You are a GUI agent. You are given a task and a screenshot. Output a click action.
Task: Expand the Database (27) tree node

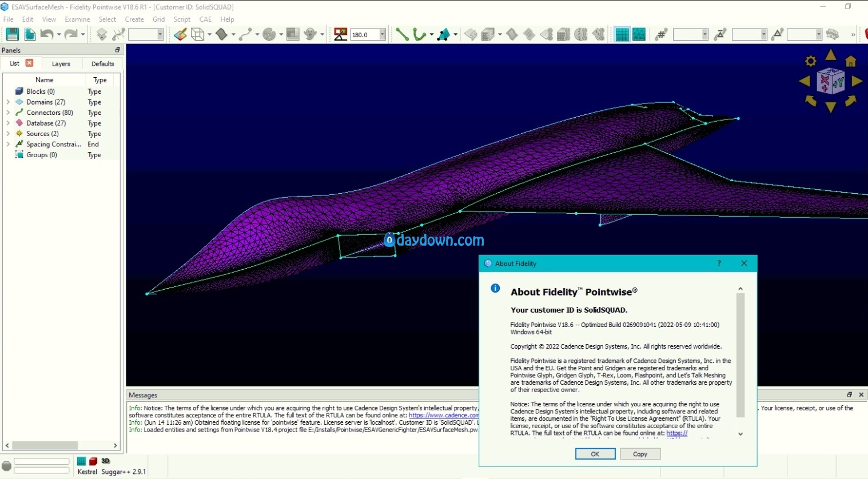click(8, 123)
